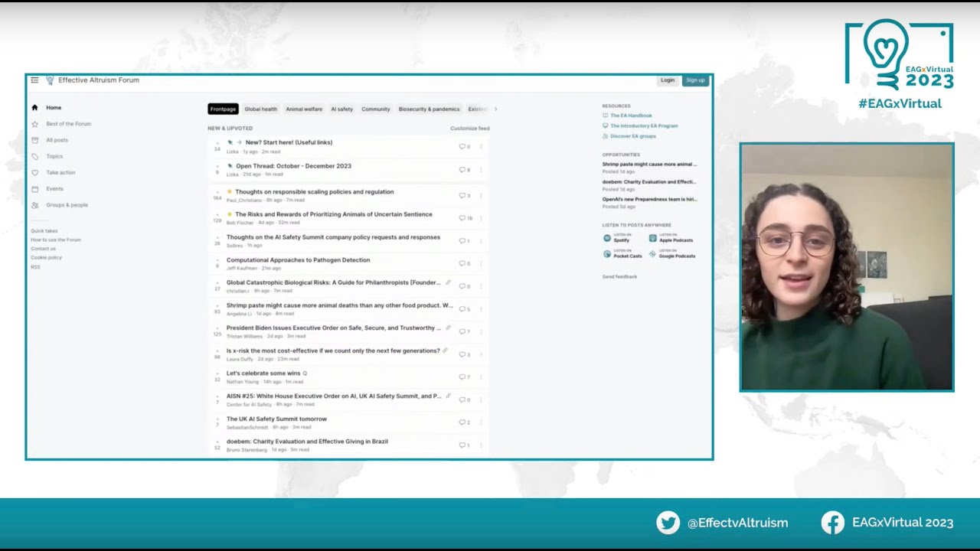Image resolution: width=980 pixels, height=551 pixels.
Task: Upvote the Thoughts on responsible scaling policies post
Action: click(217, 191)
